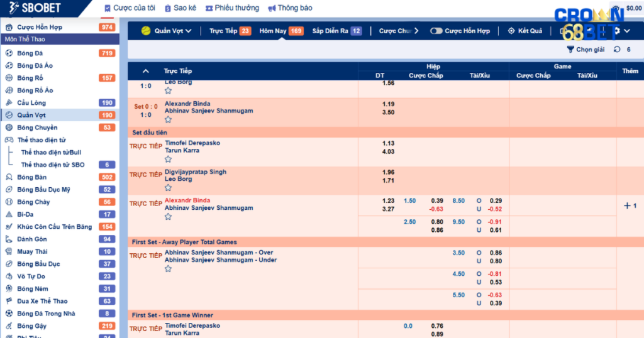The width and height of the screenshot is (644, 338).
Task: Select odds 1.13 for Timofei Derepasko
Action: [388, 143]
